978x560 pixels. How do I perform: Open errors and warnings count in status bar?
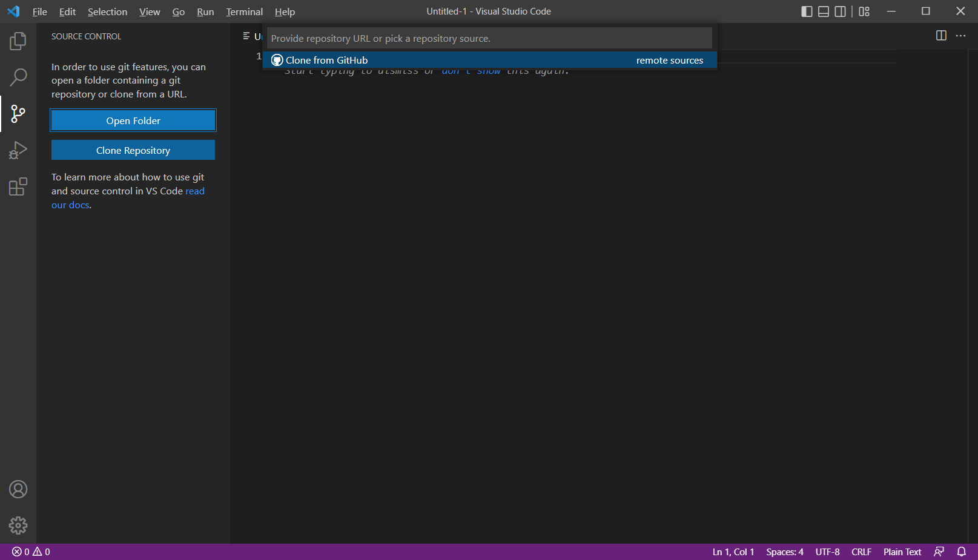[31, 552]
